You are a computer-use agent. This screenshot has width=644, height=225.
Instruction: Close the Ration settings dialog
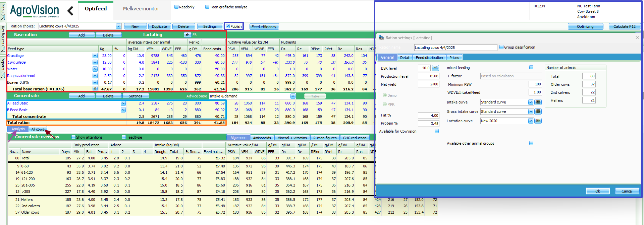tap(637, 37)
